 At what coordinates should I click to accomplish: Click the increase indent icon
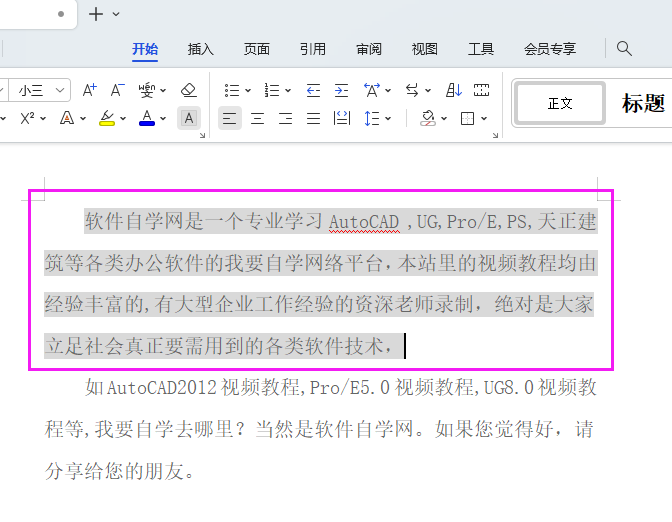click(x=341, y=90)
